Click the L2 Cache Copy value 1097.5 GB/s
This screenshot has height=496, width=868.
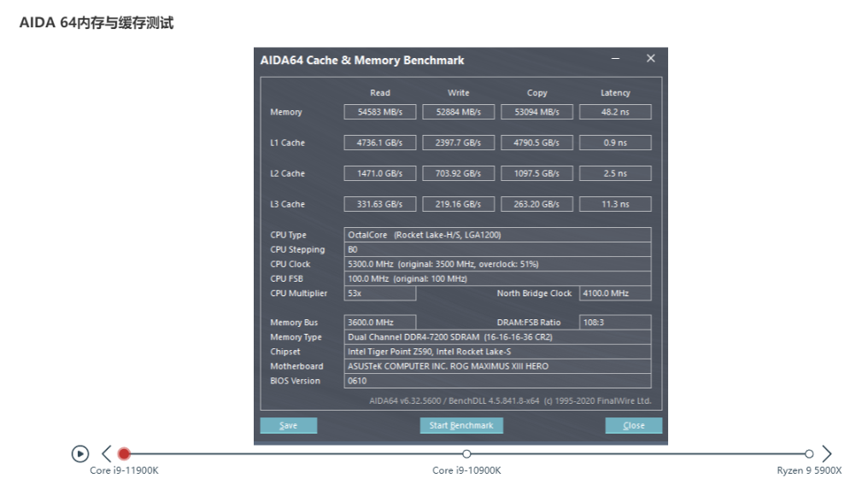click(x=537, y=173)
